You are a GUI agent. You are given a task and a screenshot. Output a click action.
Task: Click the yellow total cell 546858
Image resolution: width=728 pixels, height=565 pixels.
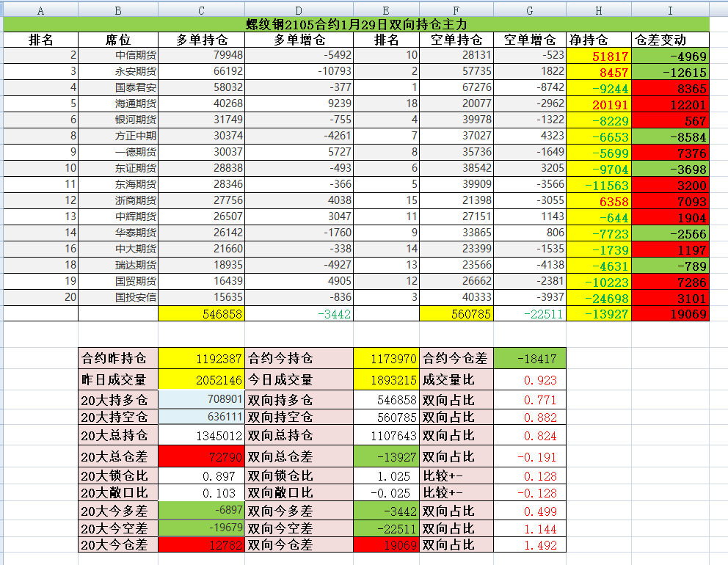[201, 314]
